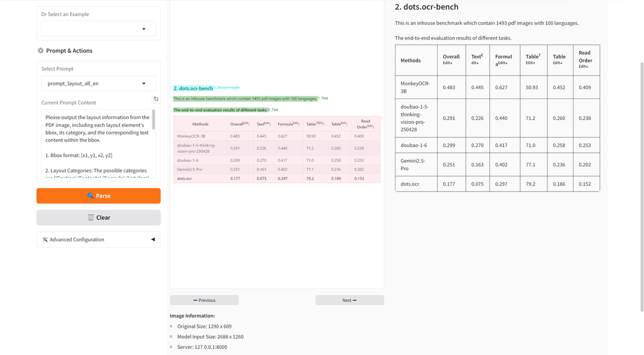Click the gear icon beside Prompt & Actions

click(41, 51)
